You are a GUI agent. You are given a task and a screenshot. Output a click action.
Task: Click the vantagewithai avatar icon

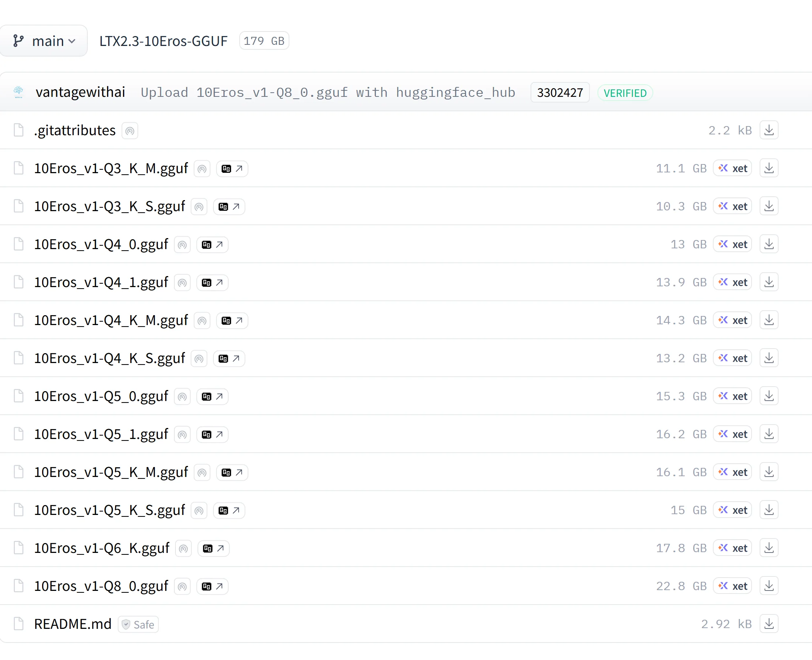coord(18,92)
